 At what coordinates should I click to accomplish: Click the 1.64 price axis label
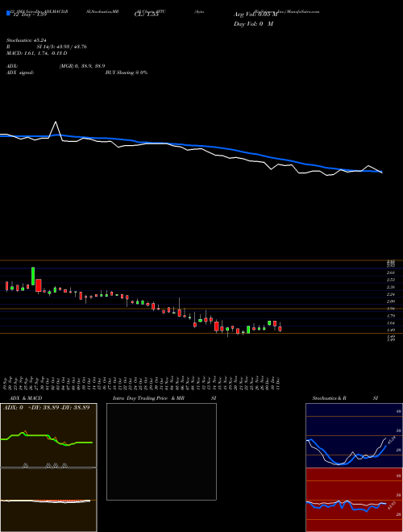tap(391, 323)
